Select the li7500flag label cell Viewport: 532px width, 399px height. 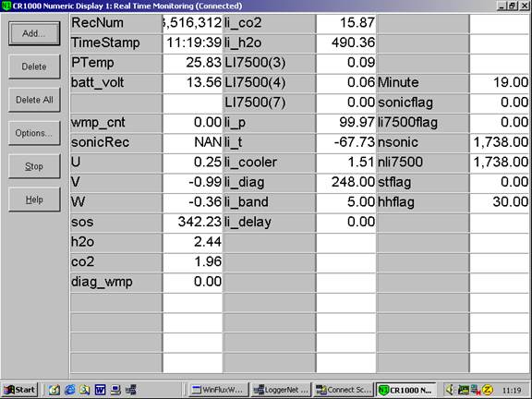pyautogui.click(x=423, y=123)
